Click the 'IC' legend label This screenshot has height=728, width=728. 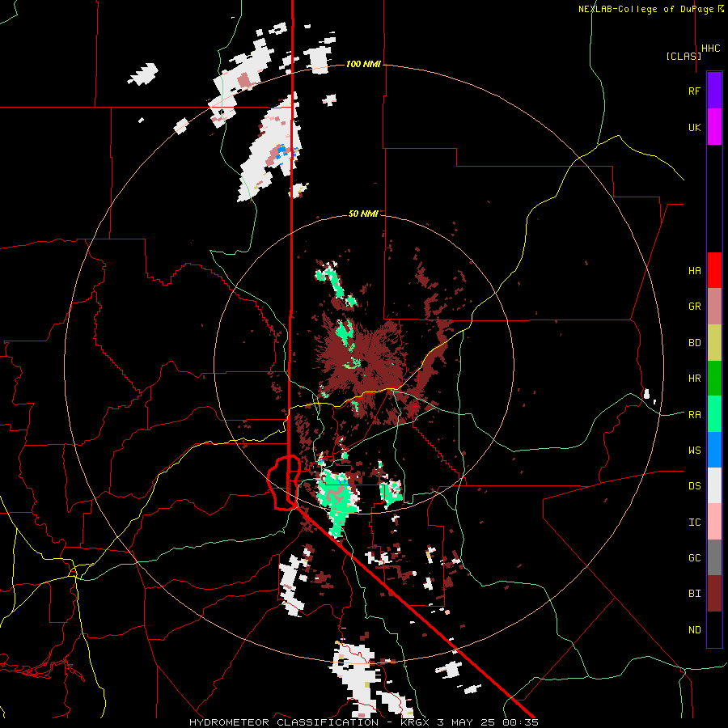(694, 523)
